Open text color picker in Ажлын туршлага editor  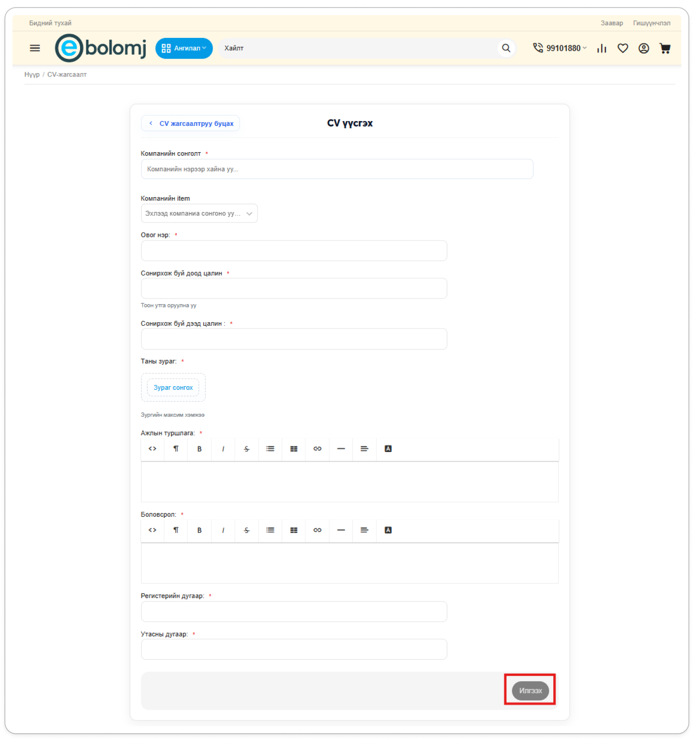click(388, 448)
